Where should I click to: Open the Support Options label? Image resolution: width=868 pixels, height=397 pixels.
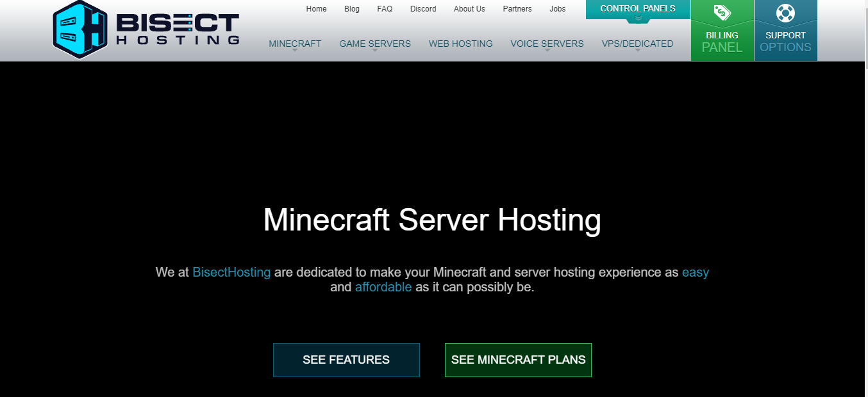coord(785,42)
